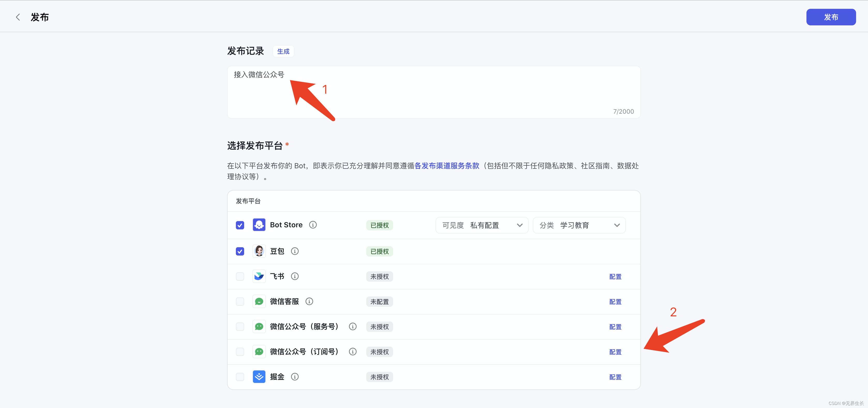The image size is (868, 408).
Task: Click the info icon next to 豆包
Action: tap(295, 251)
